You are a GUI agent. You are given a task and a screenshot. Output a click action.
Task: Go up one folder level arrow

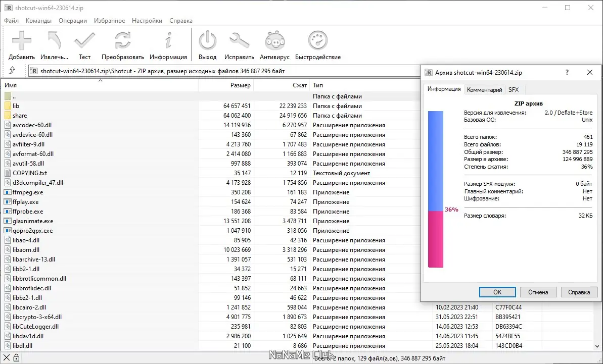(x=12, y=71)
